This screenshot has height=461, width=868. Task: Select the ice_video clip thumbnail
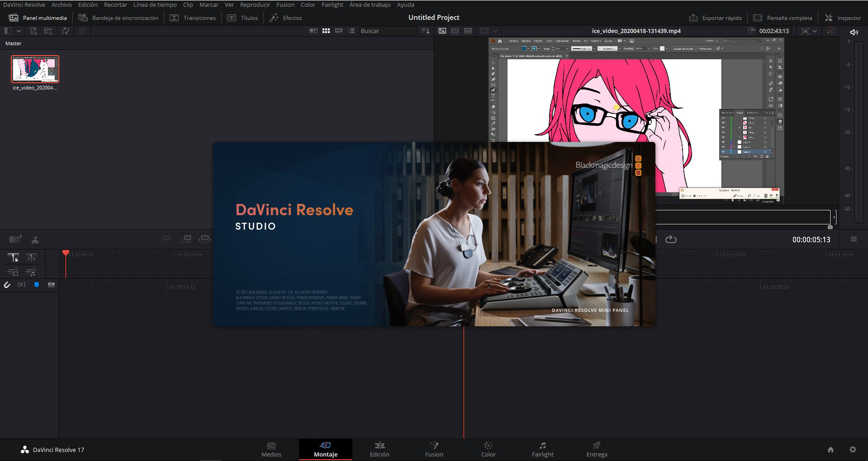click(35, 69)
